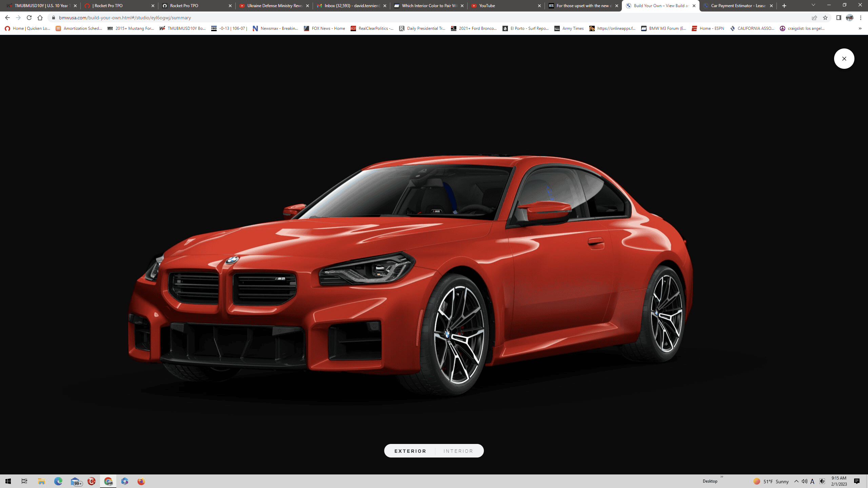Image resolution: width=868 pixels, height=488 pixels.
Task: Open the browser home page
Action: click(x=40, y=18)
